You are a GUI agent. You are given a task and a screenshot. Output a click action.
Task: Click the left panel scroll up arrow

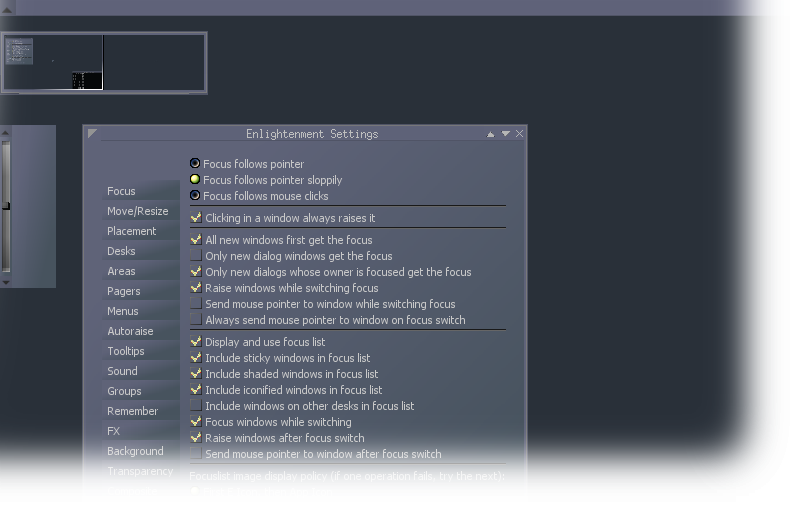click(6, 133)
